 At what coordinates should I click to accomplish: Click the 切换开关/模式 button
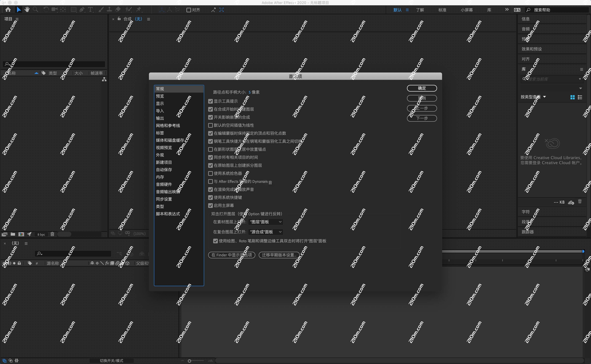(x=111, y=361)
